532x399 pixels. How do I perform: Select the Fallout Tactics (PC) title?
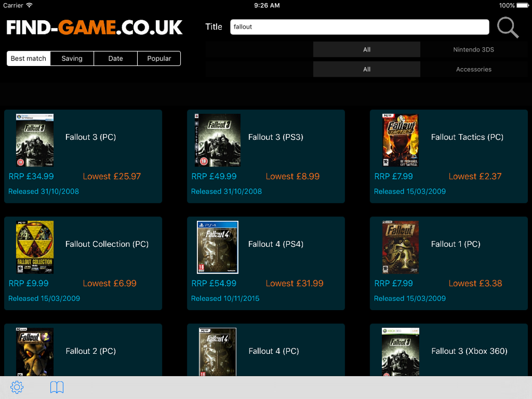tap(467, 137)
